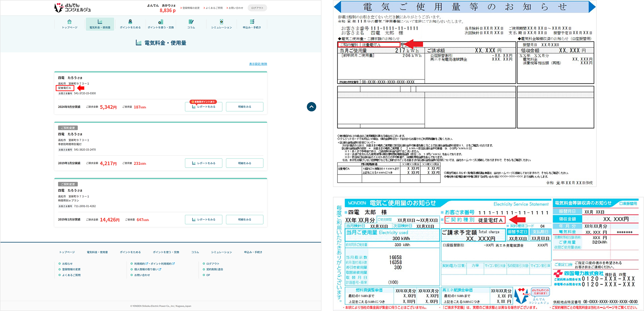Click the OP link in footer
The height and width of the screenshot is (311, 644).
208,275
